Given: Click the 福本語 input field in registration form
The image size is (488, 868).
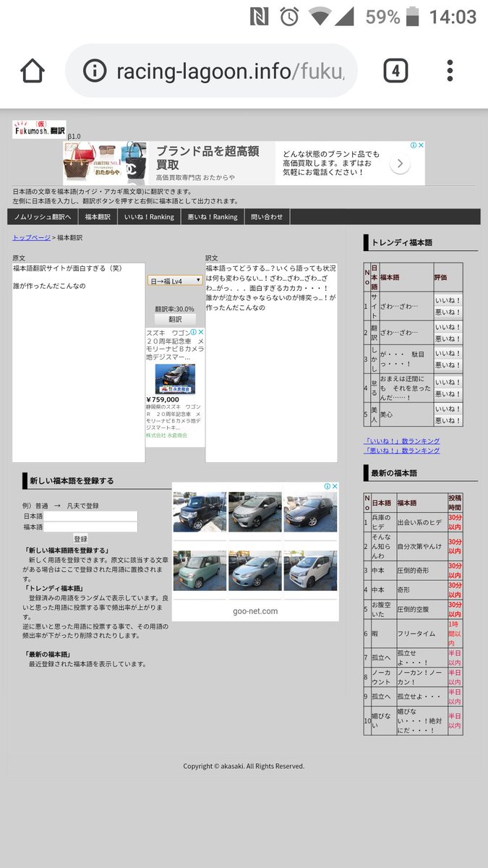Looking at the screenshot, I should coord(91,527).
